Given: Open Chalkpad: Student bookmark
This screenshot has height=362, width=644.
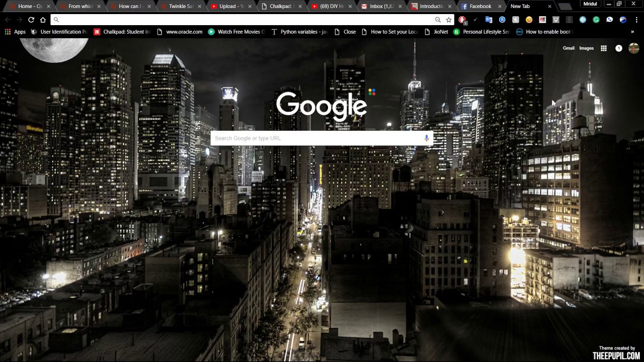Looking at the screenshot, I should pos(122,32).
